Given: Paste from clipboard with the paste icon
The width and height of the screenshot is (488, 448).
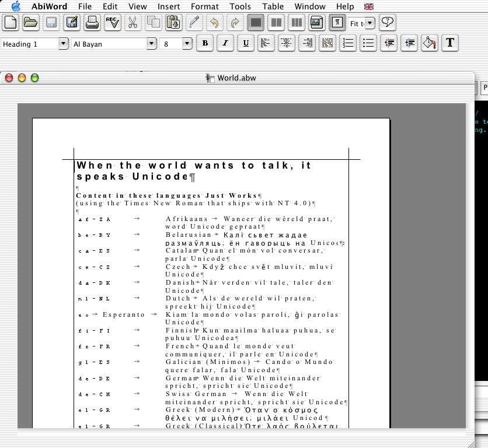Looking at the screenshot, I should pyautogui.click(x=174, y=23).
